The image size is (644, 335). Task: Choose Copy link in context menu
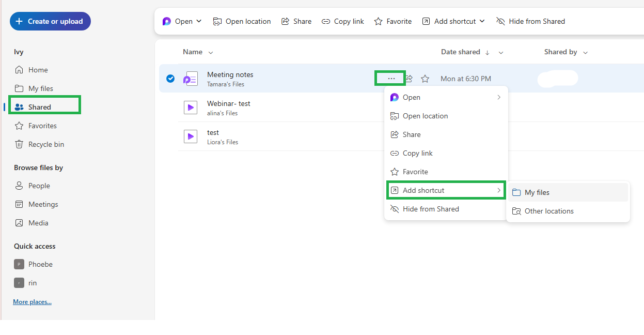click(446, 153)
